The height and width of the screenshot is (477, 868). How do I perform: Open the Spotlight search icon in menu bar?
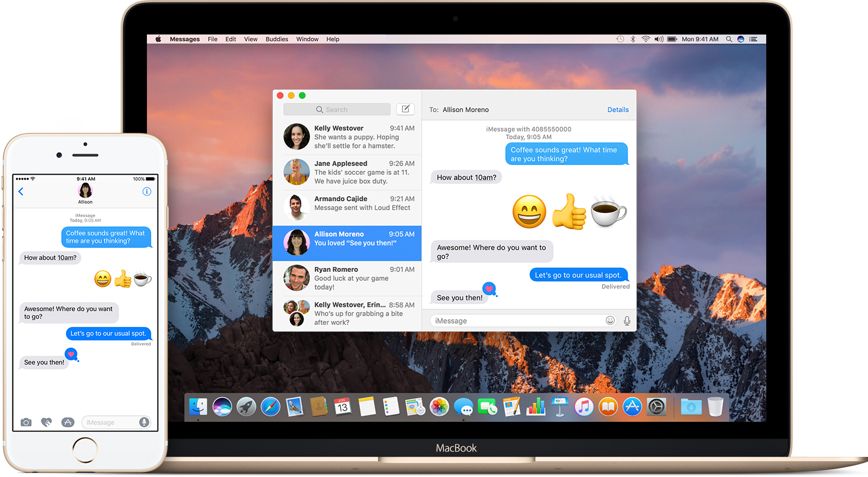pos(728,39)
